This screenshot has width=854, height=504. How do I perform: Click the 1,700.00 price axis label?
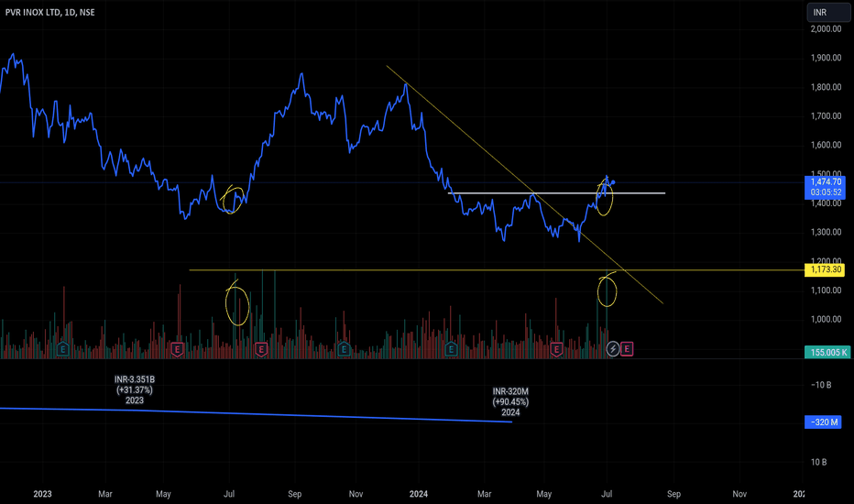coord(826,116)
